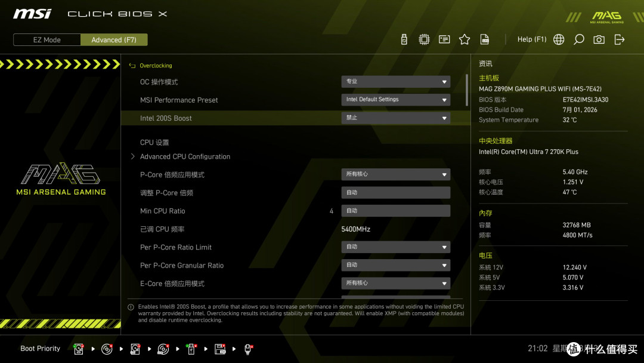Screen dimensions: 644x363
Task: Click BIOS Build Date 7月 01, 2026
Action: point(580,110)
